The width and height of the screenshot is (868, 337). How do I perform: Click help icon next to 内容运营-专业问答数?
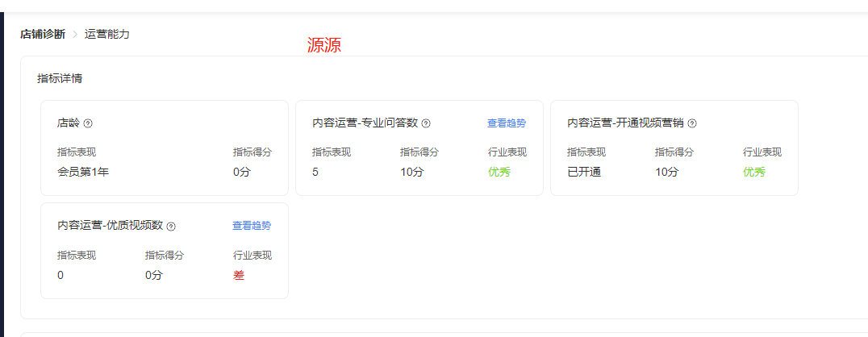click(x=426, y=123)
